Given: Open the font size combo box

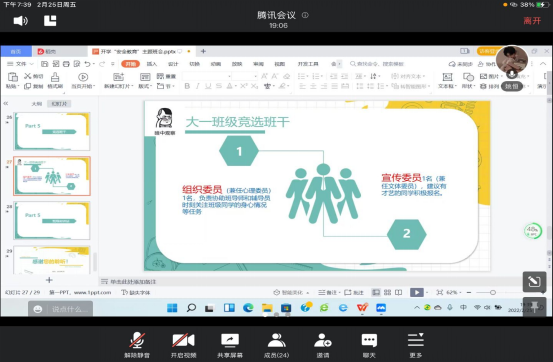Looking at the screenshot, I should pyautogui.click(x=245, y=76).
